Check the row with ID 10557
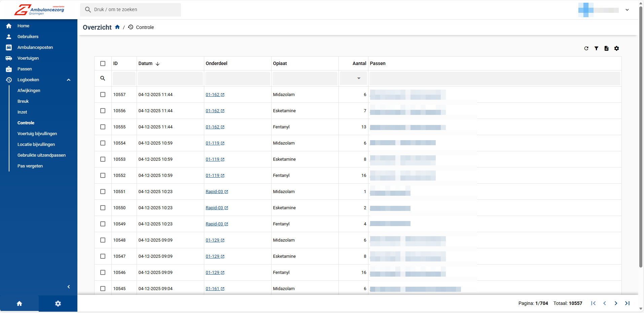 tap(103, 95)
